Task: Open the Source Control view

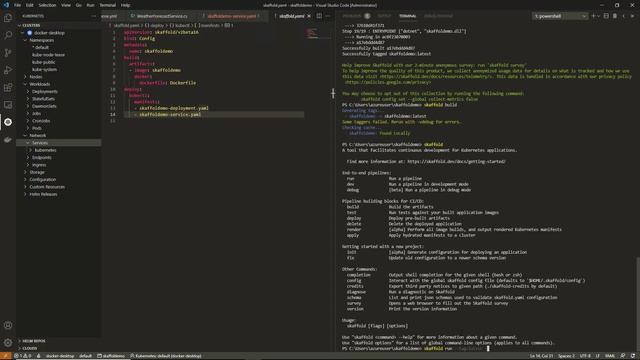Action: [8, 53]
